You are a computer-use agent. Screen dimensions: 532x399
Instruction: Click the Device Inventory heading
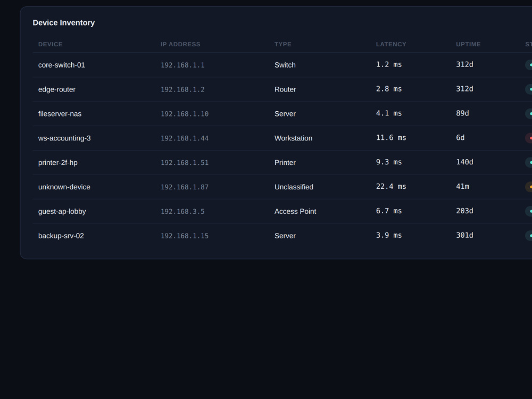pos(64,23)
